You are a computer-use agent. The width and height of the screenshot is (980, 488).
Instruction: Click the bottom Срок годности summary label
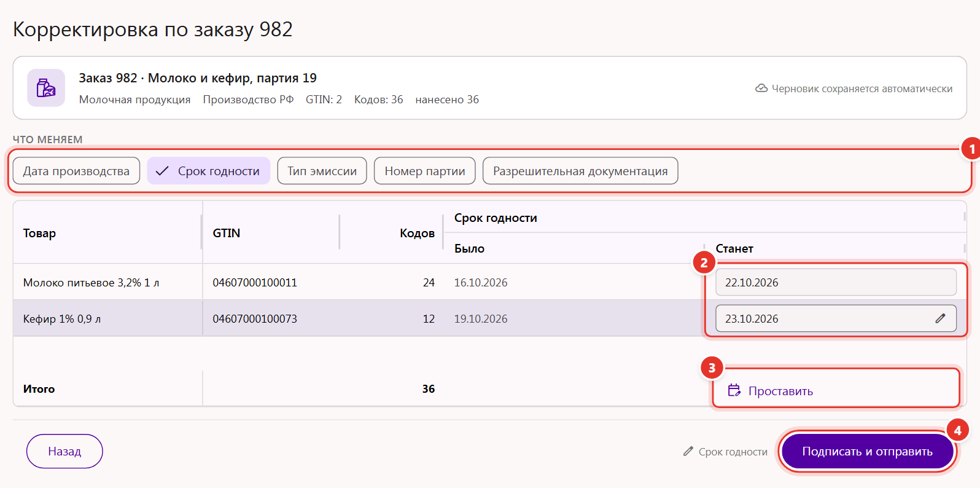tap(733, 452)
